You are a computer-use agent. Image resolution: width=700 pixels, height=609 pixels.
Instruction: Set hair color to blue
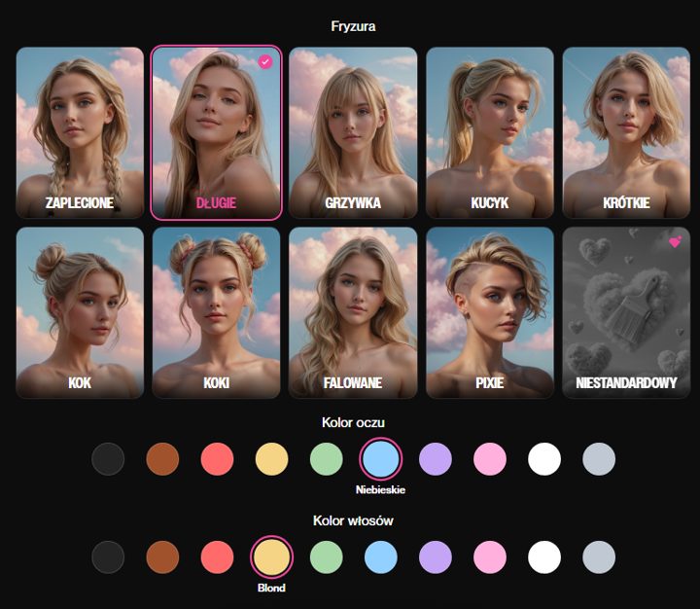click(381, 557)
